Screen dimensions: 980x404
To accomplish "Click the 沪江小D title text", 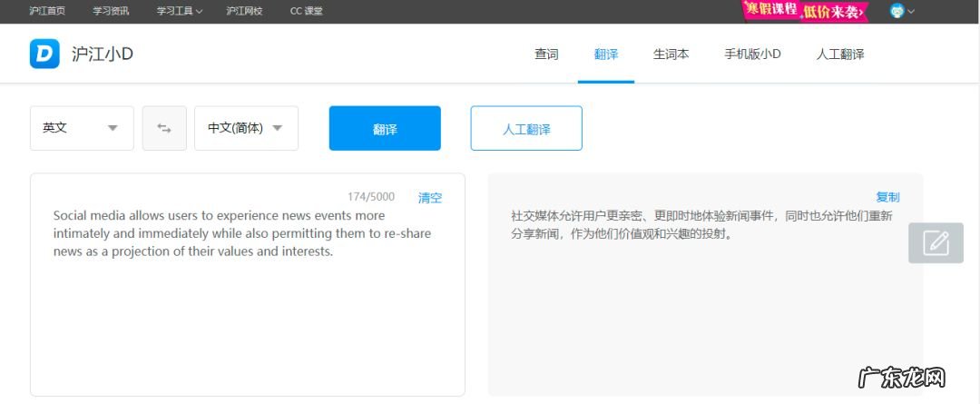I will 103,54.
